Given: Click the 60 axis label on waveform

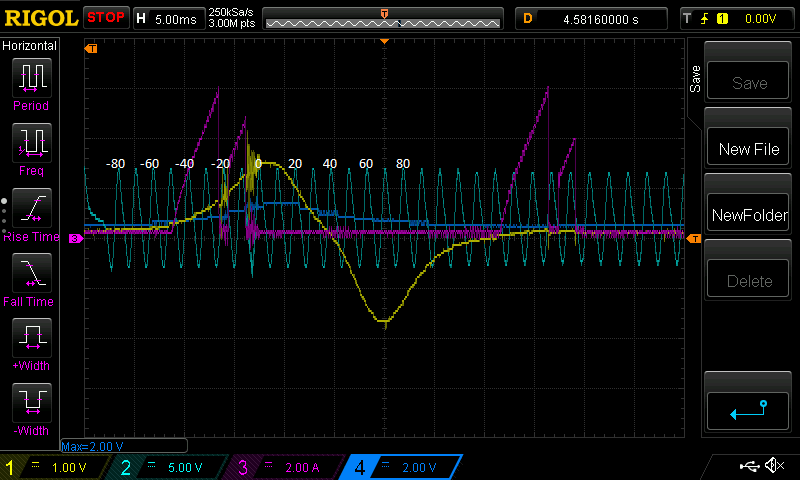Looking at the screenshot, I should [x=366, y=164].
